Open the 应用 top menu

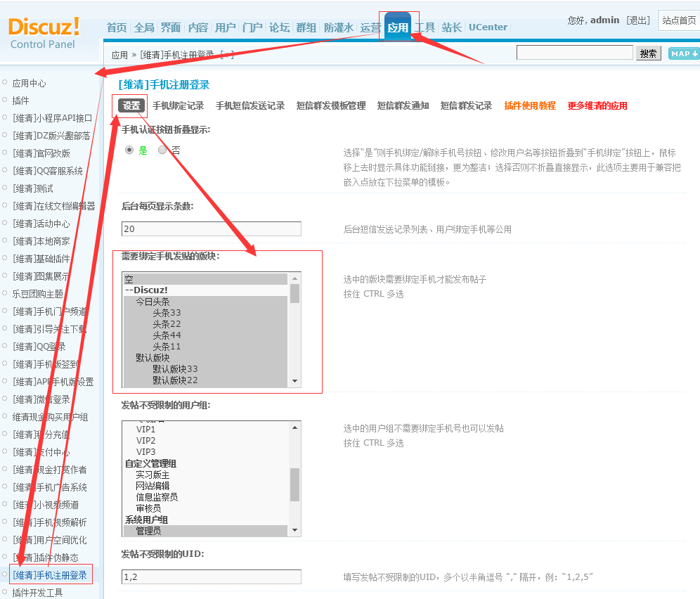(x=398, y=27)
